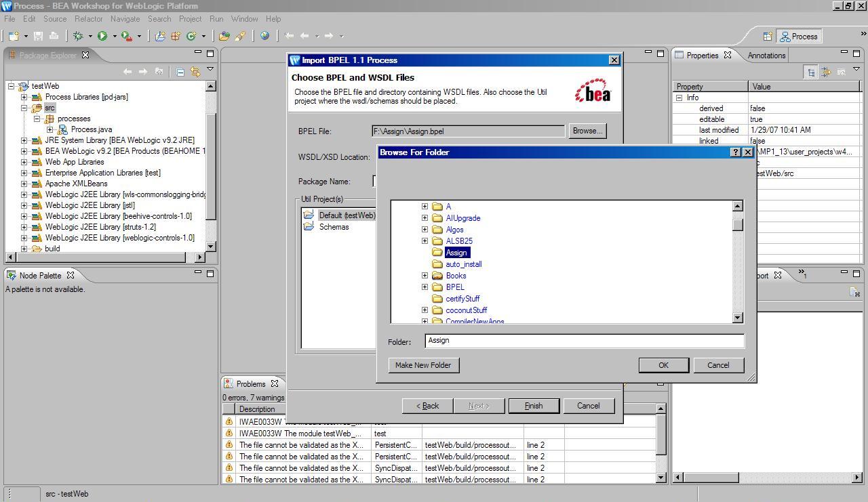Click the Browse For Folder scrollbar thumb
Screen dimensions: 868x502
[x=738, y=224]
